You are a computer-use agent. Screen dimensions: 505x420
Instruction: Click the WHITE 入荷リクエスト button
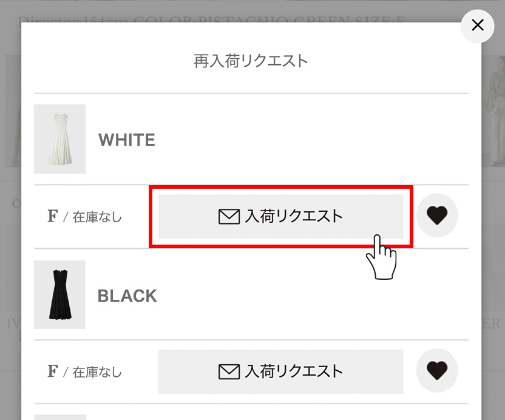click(x=280, y=217)
